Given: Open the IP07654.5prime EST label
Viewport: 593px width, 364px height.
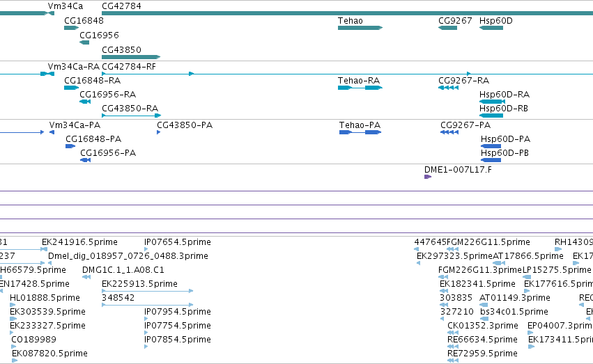Looking at the screenshot, I should click(178, 242).
